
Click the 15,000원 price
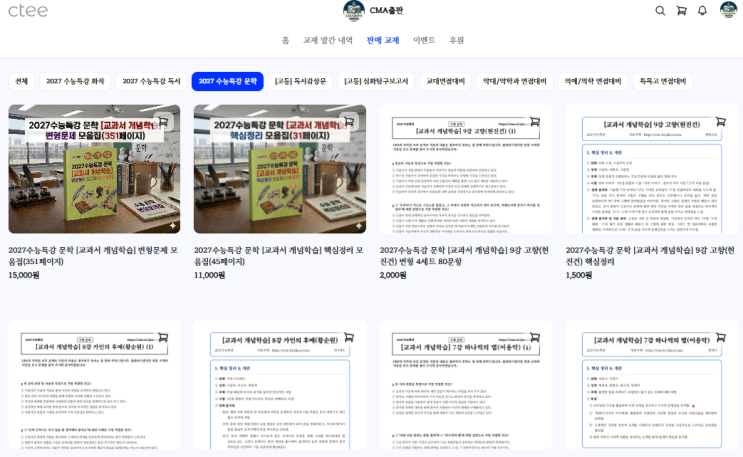tap(24, 275)
